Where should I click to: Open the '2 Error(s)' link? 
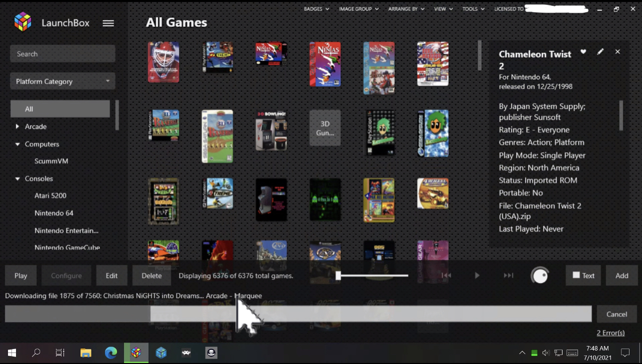click(x=610, y=332)
